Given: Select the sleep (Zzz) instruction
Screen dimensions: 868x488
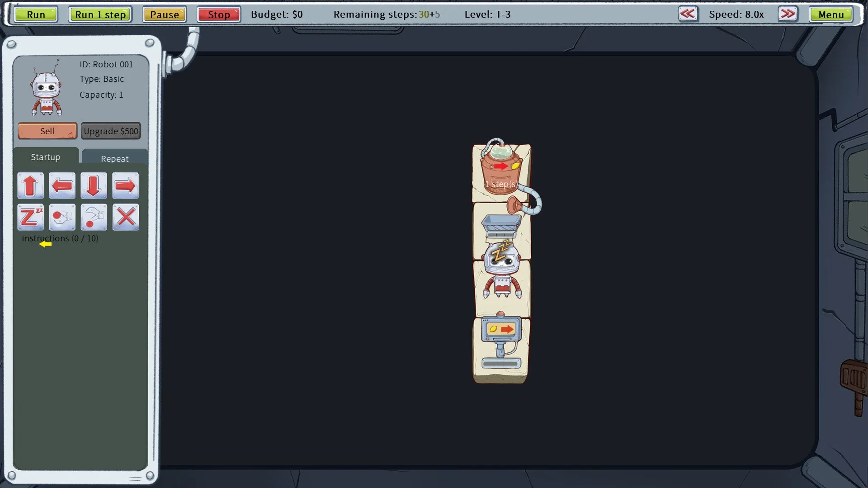Looking at the screenshot, I should click(x=30, y=217).
